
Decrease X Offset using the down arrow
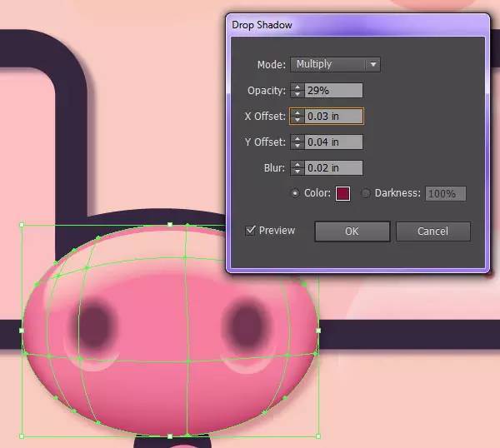(x=297, y=120)
